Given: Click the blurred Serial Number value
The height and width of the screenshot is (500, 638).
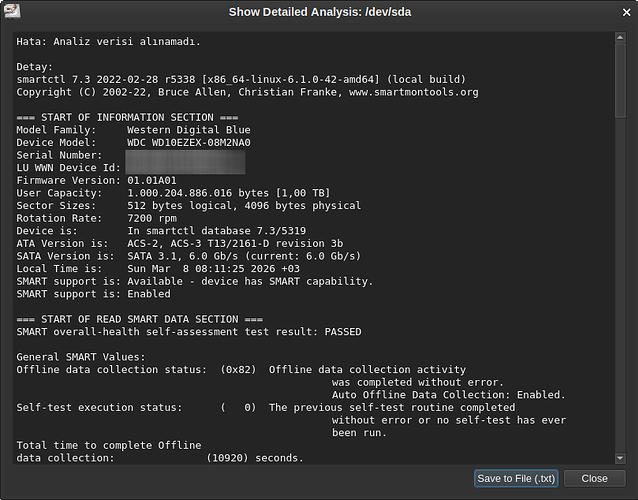Looking at the screenshot, I should click(186, 155).
